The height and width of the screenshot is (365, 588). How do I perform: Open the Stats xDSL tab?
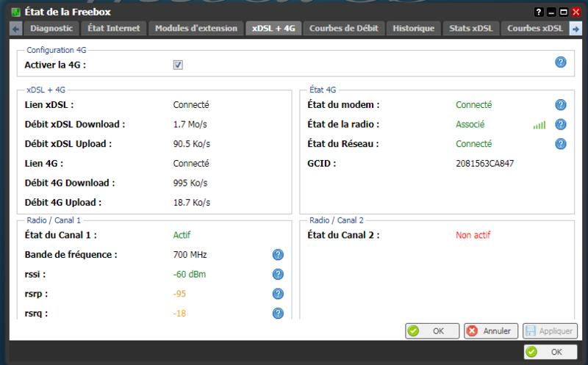[471, 29]
